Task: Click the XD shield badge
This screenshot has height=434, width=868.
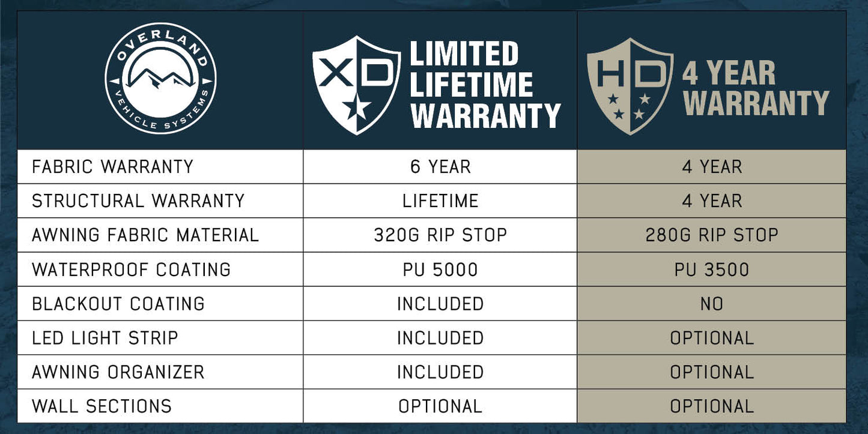Action: click(356, 83)
